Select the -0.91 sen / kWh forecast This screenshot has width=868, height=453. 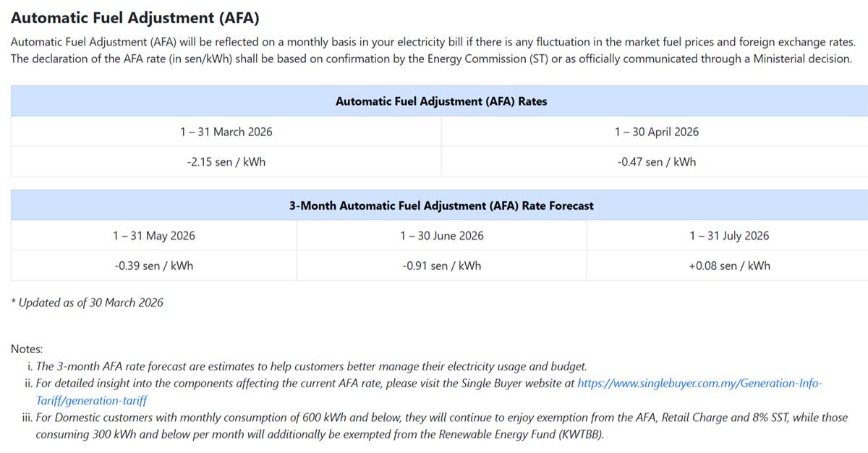(441, 266)
